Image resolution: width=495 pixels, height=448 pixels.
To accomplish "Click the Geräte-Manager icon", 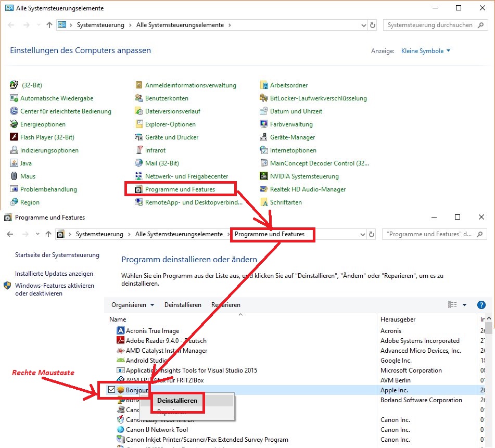I will tap(263, 137).
